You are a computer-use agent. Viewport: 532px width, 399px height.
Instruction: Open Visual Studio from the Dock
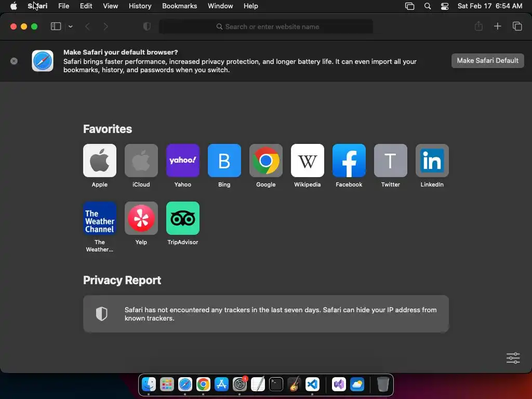pyautogui.click(x=339, y=384)
